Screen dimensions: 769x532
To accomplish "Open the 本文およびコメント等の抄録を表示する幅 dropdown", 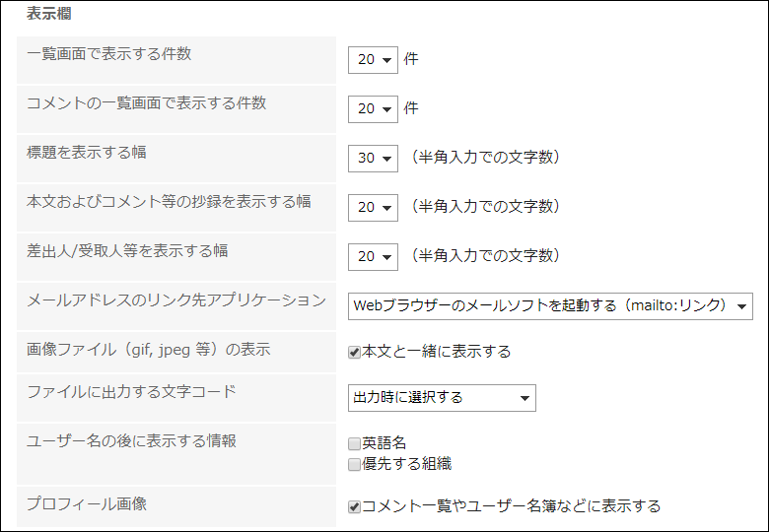I will (373, 207).
